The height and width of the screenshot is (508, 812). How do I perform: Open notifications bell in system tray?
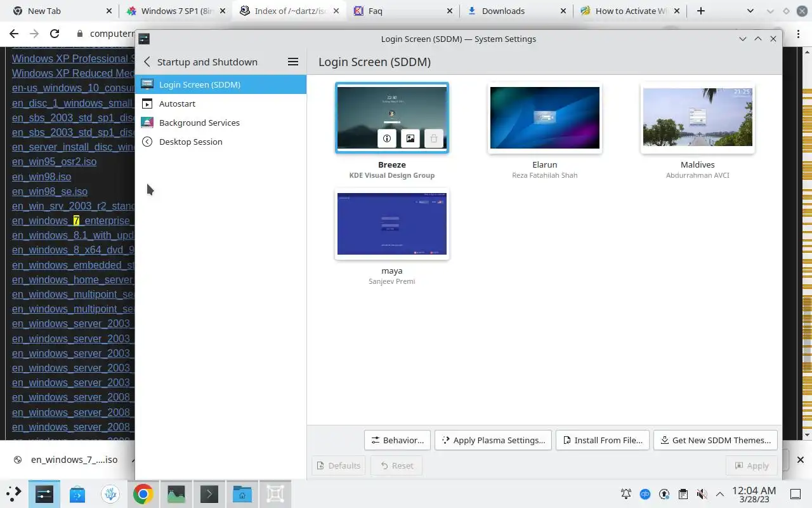[x=626, y=493]
